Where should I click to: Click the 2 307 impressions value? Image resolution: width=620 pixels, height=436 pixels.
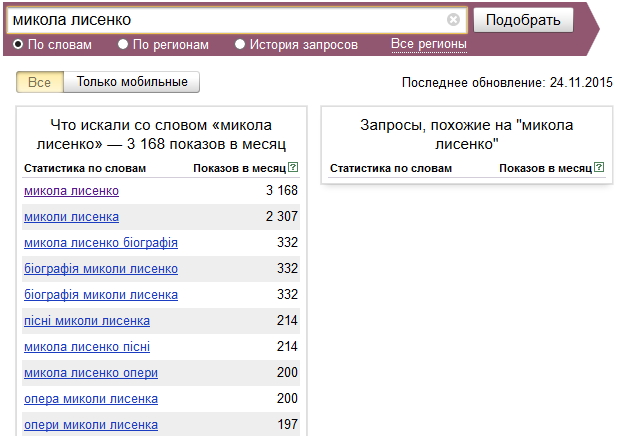(x=282, y=216)
